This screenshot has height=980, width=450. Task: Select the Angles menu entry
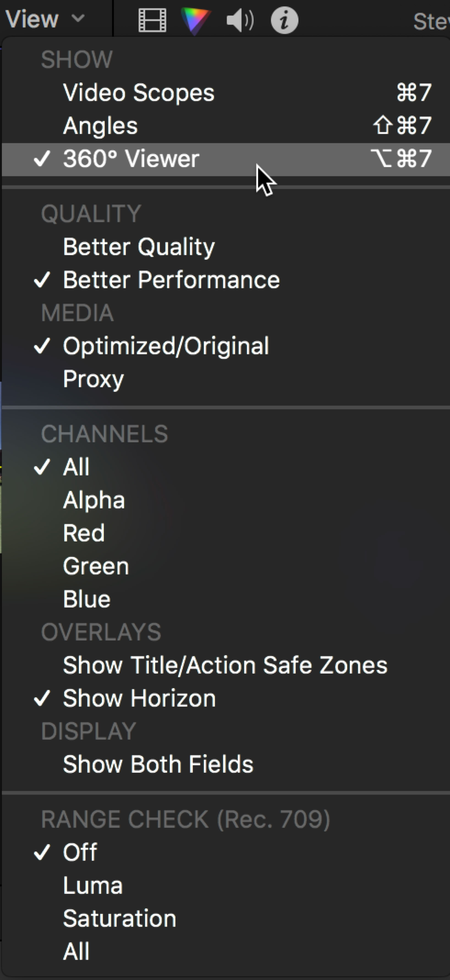(100, 125)
